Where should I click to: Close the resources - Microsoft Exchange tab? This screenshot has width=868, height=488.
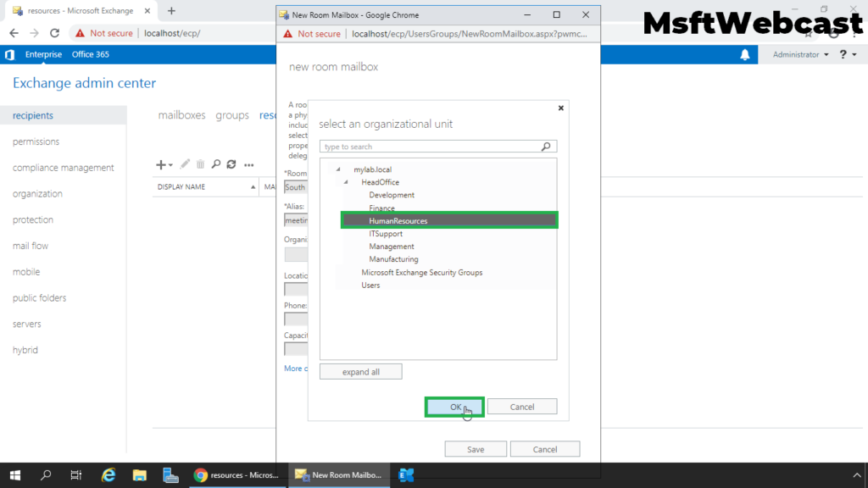click(x=147, y=10)
